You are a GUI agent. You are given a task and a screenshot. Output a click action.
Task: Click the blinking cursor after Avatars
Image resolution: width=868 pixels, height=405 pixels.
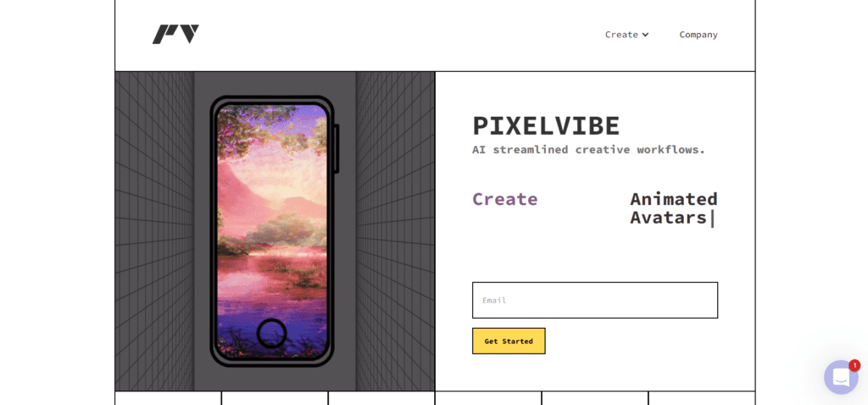click(712, 218)
